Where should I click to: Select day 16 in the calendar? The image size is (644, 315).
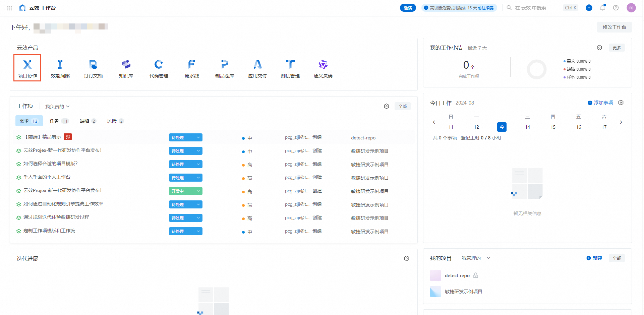(x=579, y=127)
